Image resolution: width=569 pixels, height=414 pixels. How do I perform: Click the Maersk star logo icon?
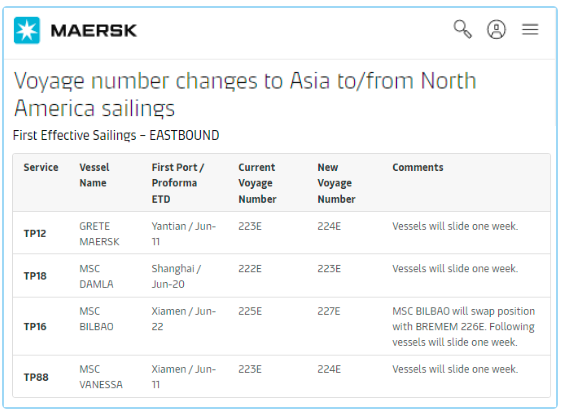27,30
